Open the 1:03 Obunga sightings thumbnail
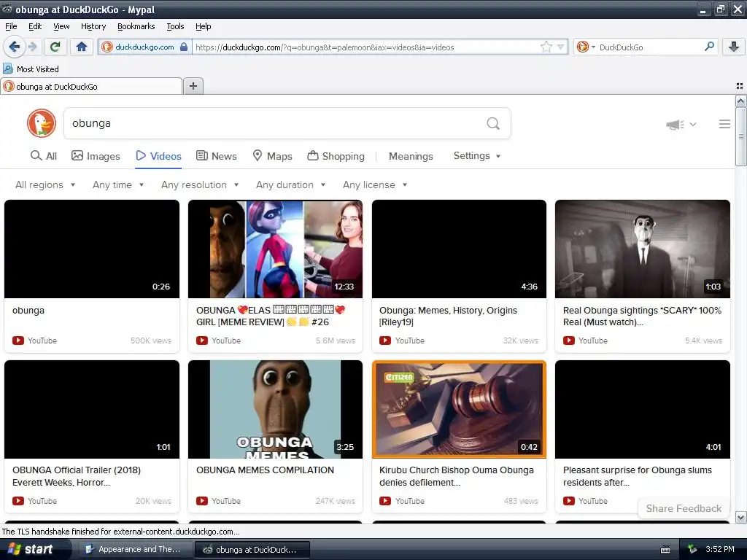Viewport: 747px width, 560px height. click(x=642, y=249)
